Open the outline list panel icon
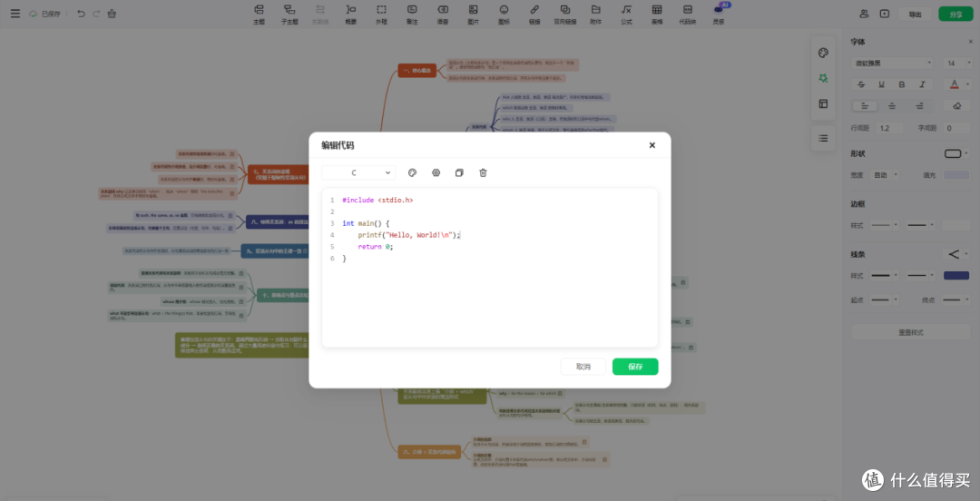980x501 pixels. (x=823, y=138)
